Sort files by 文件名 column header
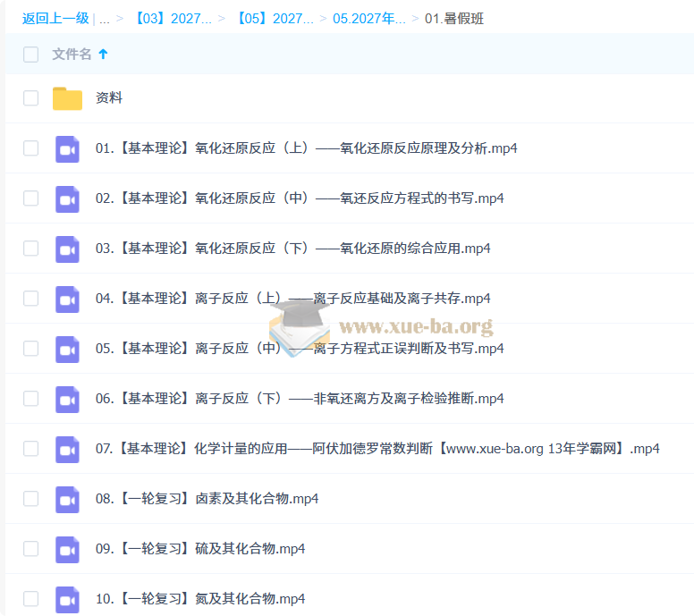The height and width of the screenshot is (616, 694). click(72, 54)
